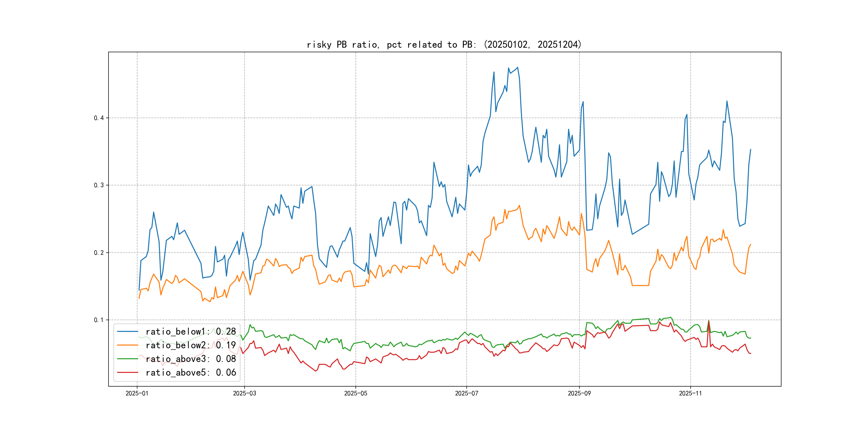This screenshot has width=868, height=434.
Task: Select the 'ratio_below1: 0.28' legend label
Action: click(191, 332)
